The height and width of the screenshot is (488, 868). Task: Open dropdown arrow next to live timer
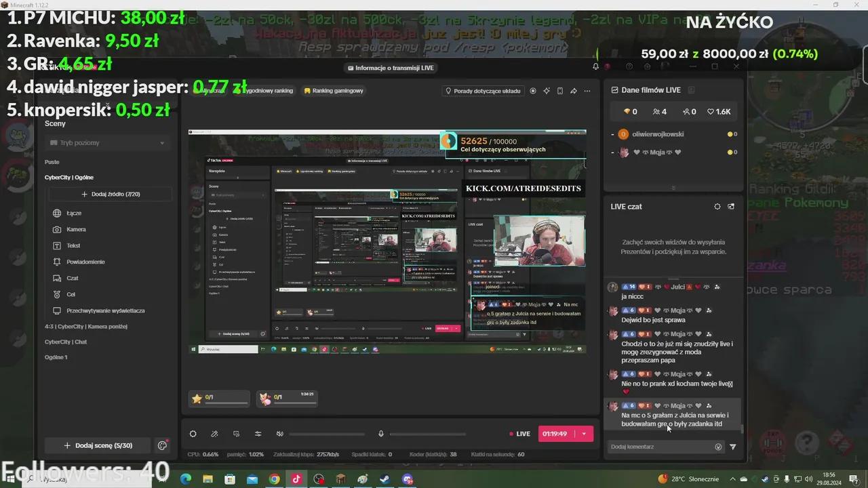(x=585, y=434)
